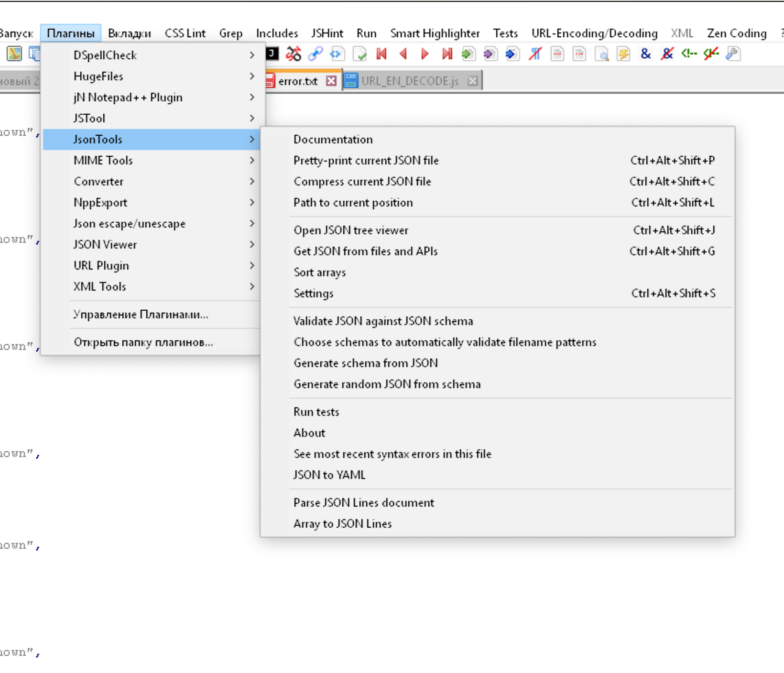Click the document with magnifier icon

coord(602,54)
